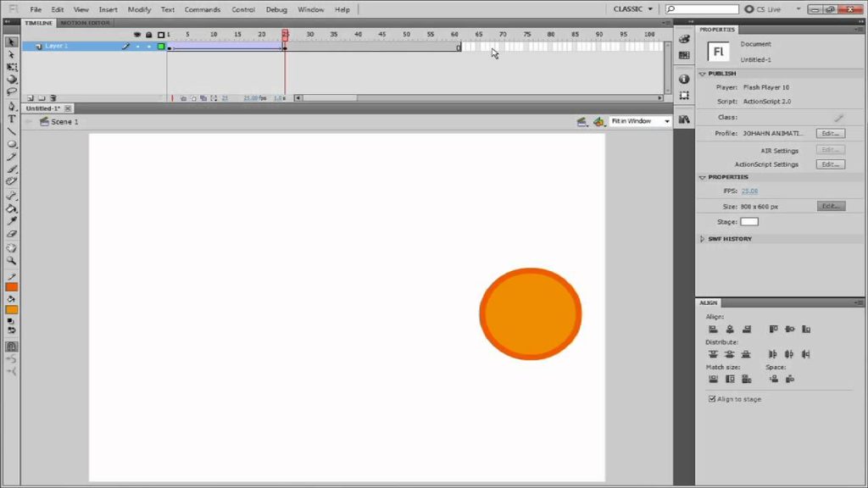Toggle Layer 1 visibility dot
Image resolution: width=868 pixels, height=488 pixels.
click(138, 47)
